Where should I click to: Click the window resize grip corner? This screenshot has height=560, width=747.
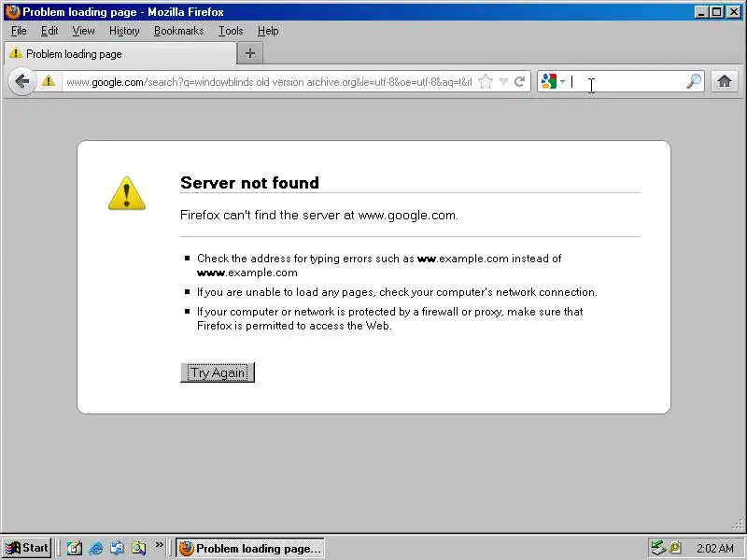coord(738,525)
